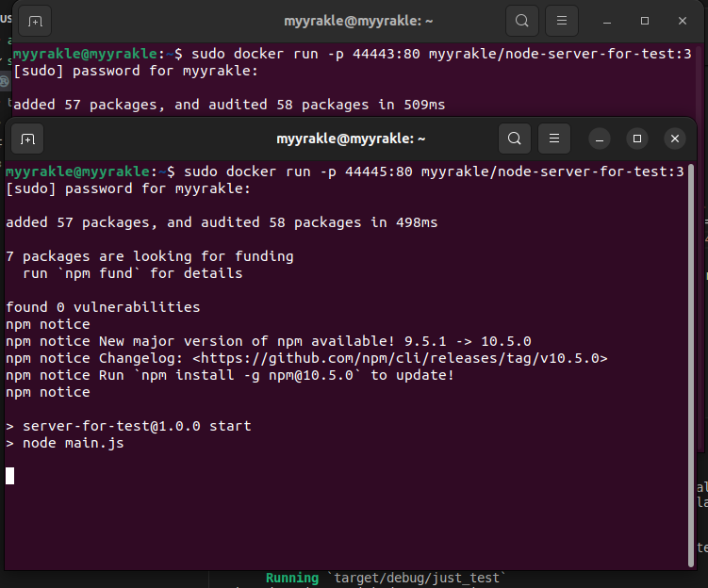Click the green 'Running' text at the bottom
Viewport: 708px width, 588px height.
(291, 578)
